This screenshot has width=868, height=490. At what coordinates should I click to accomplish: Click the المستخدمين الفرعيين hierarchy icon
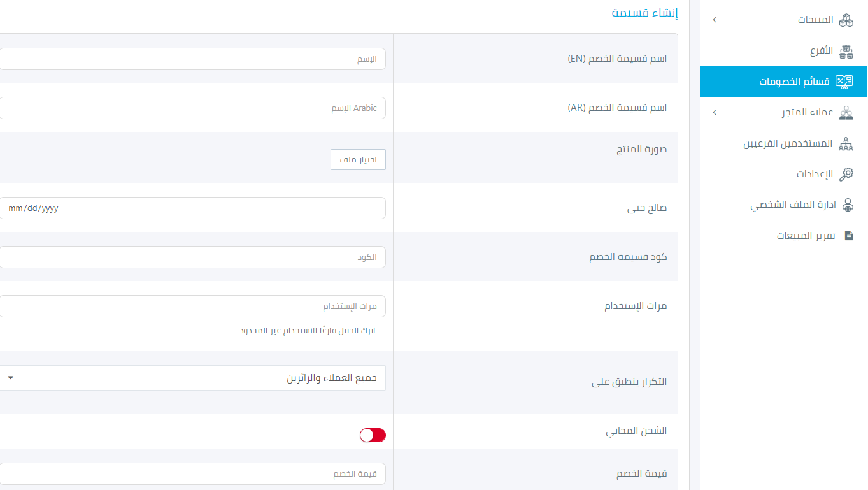[x=846, y=143]
